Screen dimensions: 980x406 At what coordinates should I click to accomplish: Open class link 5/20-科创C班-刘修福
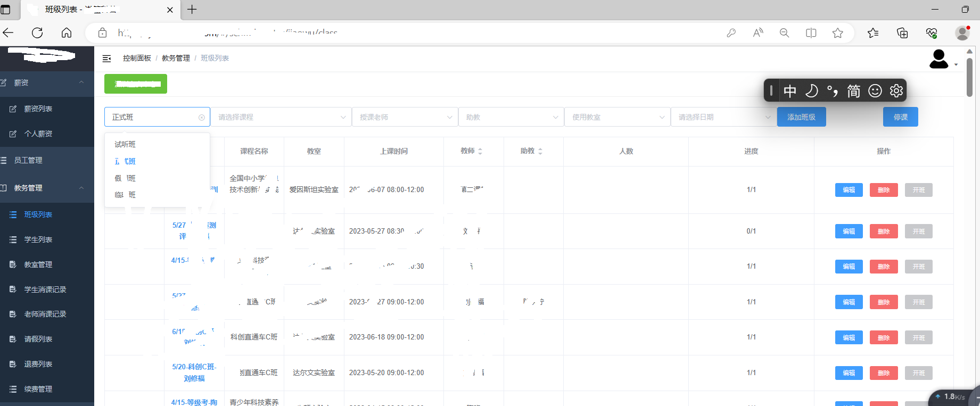tap(194, 372)
